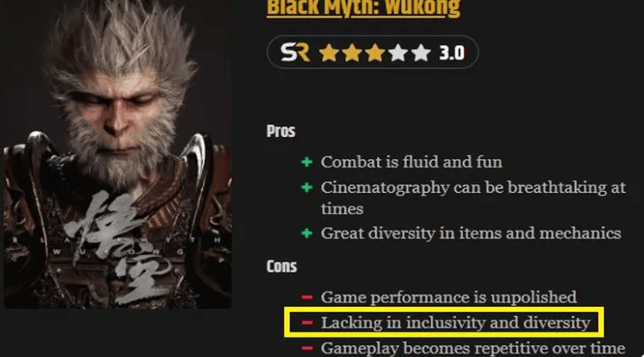Click Game performance is unpolished text

(449, 297)
